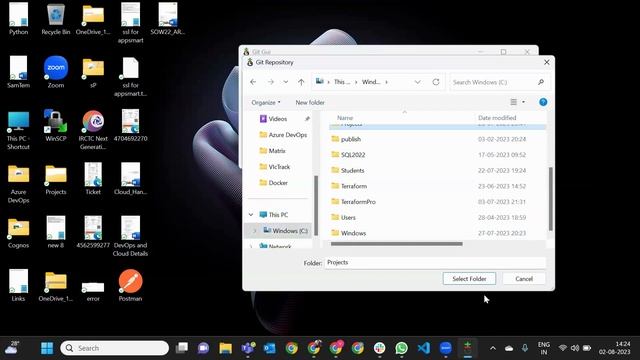Click the Select Folder button
This screenshot has width=640, height=360.
pos(469,279)
